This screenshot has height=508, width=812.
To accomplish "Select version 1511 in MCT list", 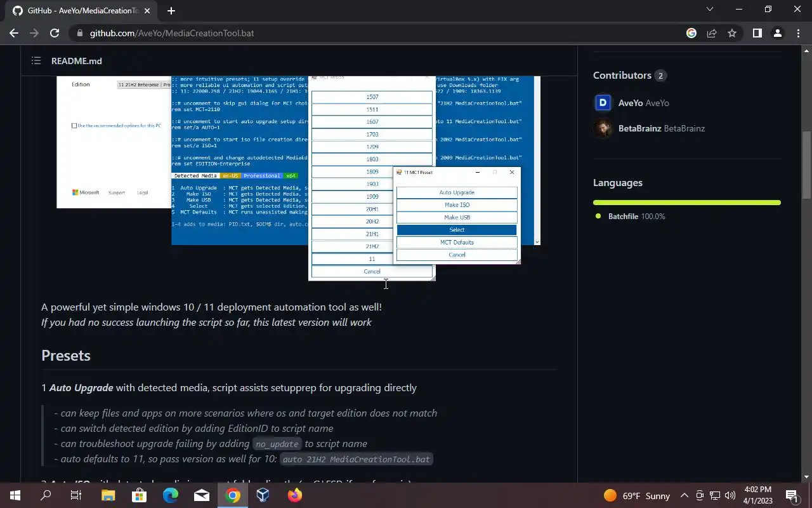I will click(x=372, y=109).
